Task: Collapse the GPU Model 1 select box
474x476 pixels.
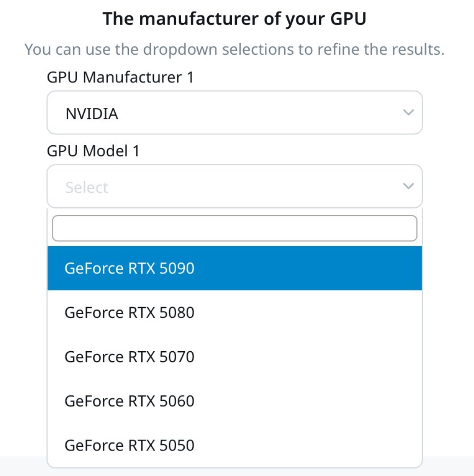Action: [x=234, y=186]
